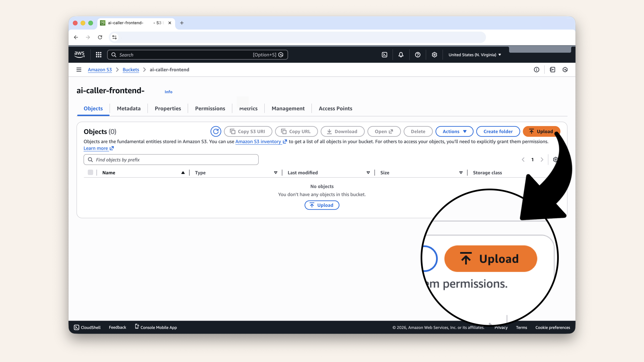The width and height of the screenshot is (644, 362).
Task: Click the Find objects by prefix field
Action: (x=171, y=160)
